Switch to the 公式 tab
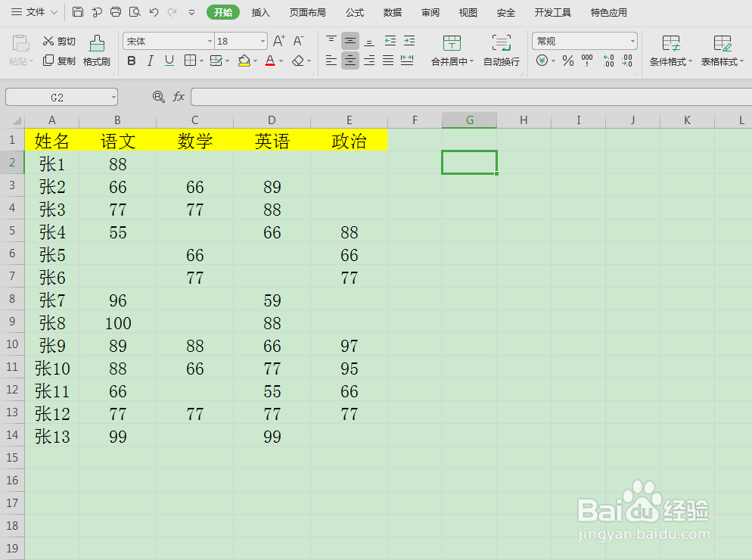Viewport: 752px width, 560px height. (355, 12)
